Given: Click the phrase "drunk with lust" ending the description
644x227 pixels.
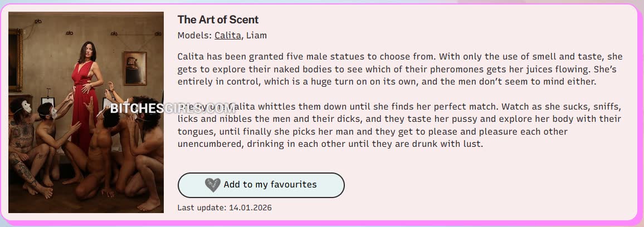Looking at the screenshot, I should pyautogui.click(x=452, y=144).
